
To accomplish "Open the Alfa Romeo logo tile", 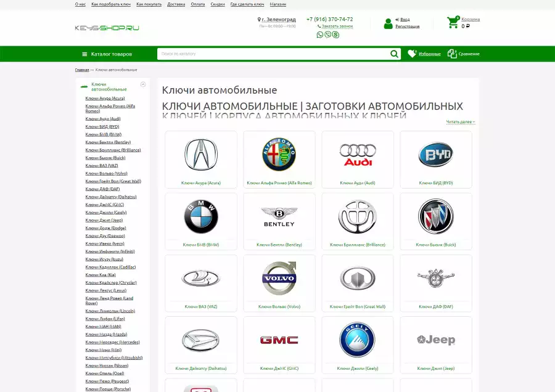I will (279, 160).
